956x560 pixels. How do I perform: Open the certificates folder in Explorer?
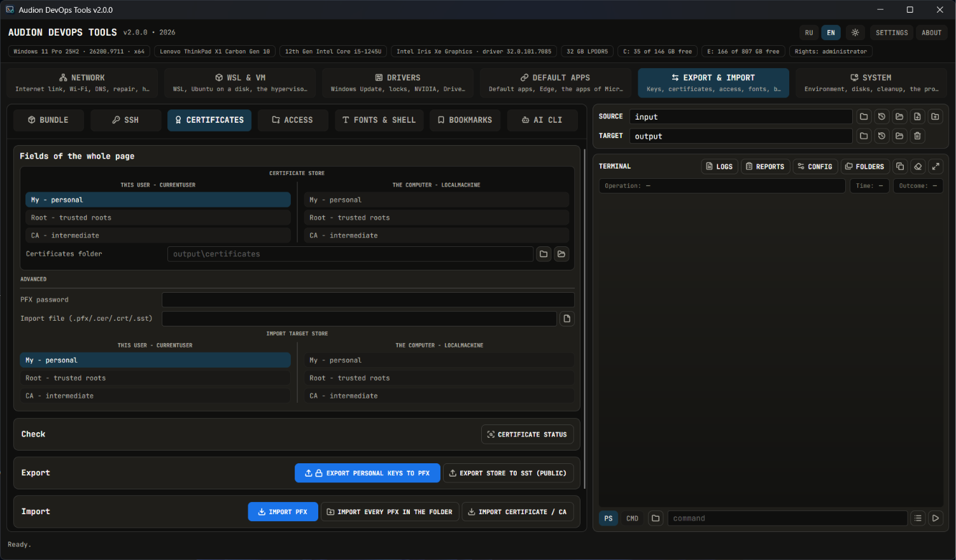click(561, 254)
